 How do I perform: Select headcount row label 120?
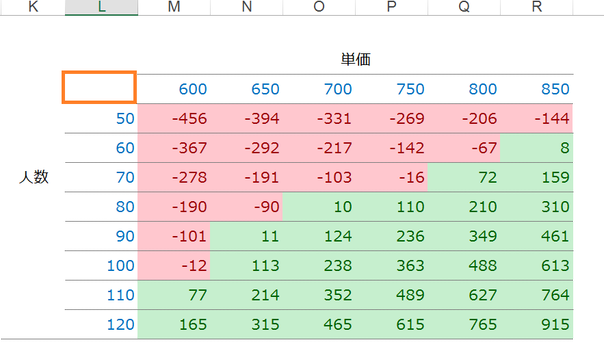tap(101, 324)
